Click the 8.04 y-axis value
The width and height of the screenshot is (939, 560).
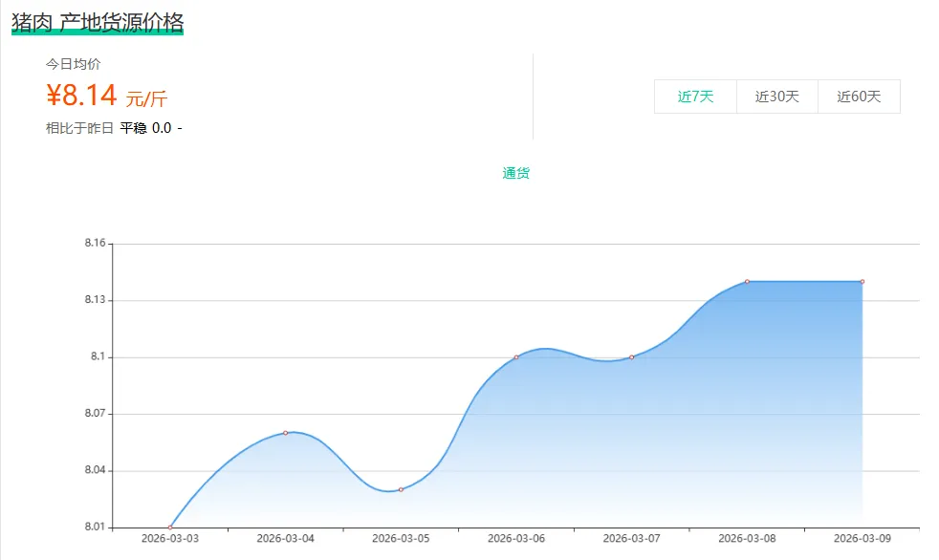[95, 470]
